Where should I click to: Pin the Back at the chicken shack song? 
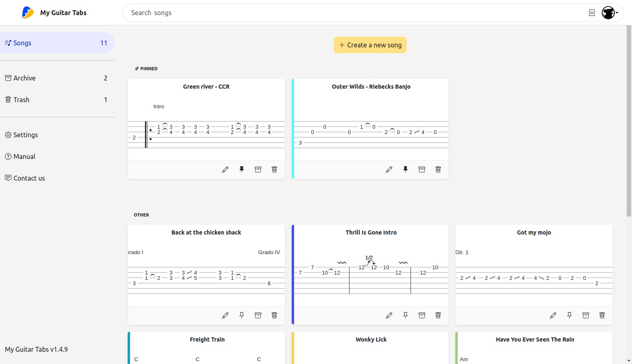pyautogui.click(x=242, y=315)
